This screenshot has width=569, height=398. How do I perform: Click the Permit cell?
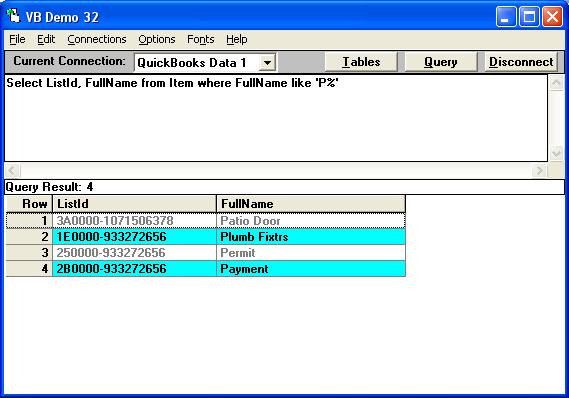(x=311, y=253)
